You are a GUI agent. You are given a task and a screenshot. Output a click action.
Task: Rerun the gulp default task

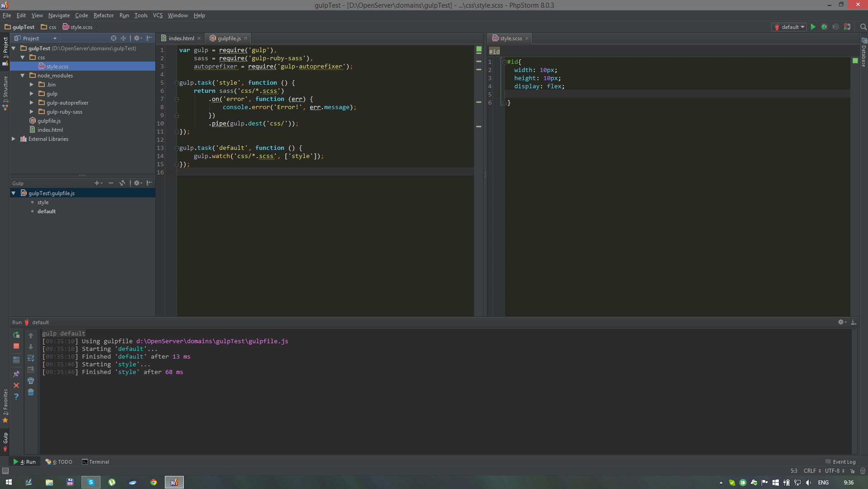pyautogui.click(x=16, y=336)
